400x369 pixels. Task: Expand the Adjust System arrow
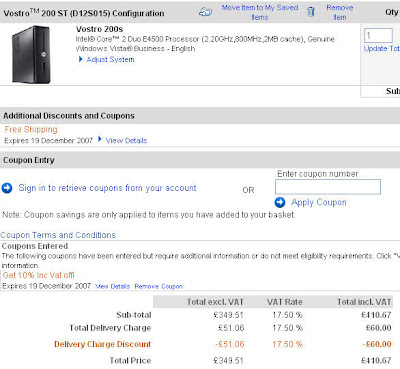80,59
